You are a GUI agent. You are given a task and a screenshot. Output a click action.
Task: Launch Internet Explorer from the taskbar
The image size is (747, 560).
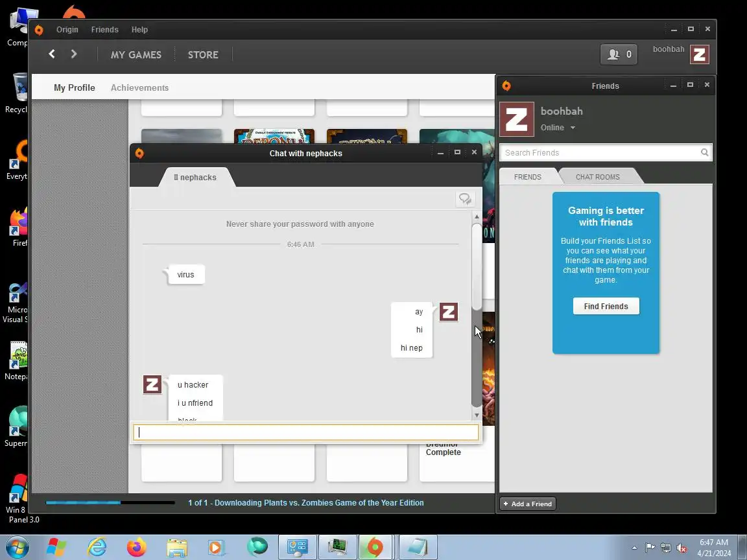point(97,547)
